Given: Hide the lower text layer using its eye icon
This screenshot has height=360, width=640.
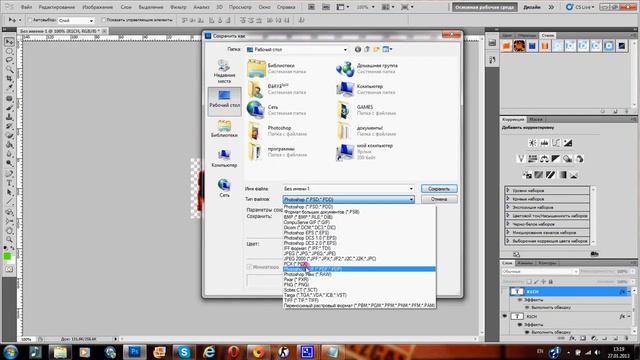Looking at the screenshot, I should [x=505, y=316].
